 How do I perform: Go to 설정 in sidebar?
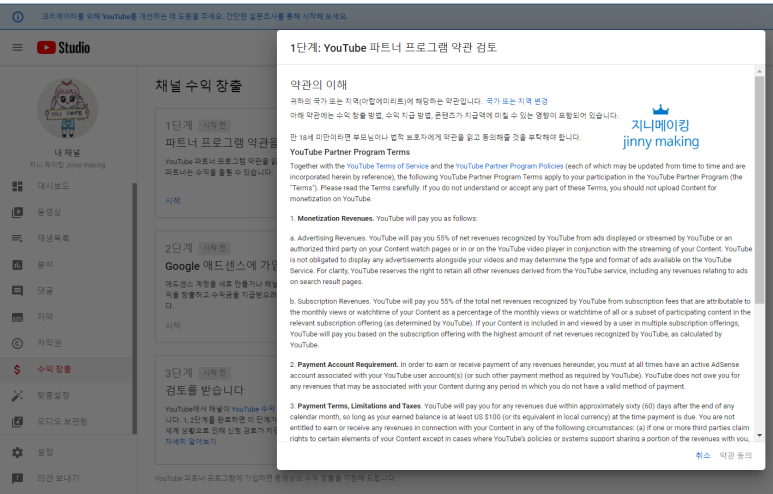[45, 452]
